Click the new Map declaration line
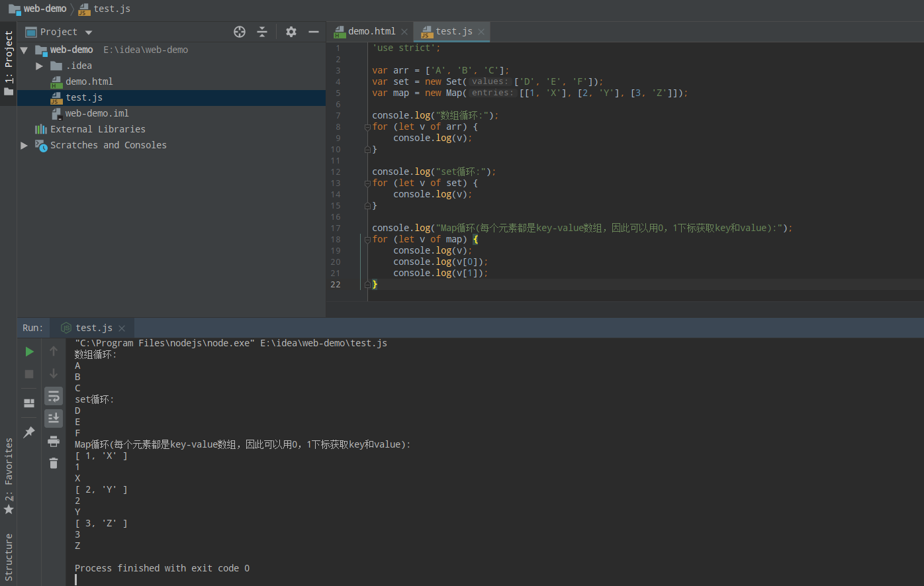The height and width of the screenshot is (586, 924). pyautogui.click(x=530, y=93)
